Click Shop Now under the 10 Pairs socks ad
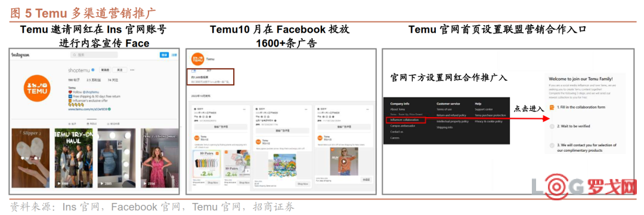The width and height of the screenshot is (644, 215). click(x=213, y=183)
